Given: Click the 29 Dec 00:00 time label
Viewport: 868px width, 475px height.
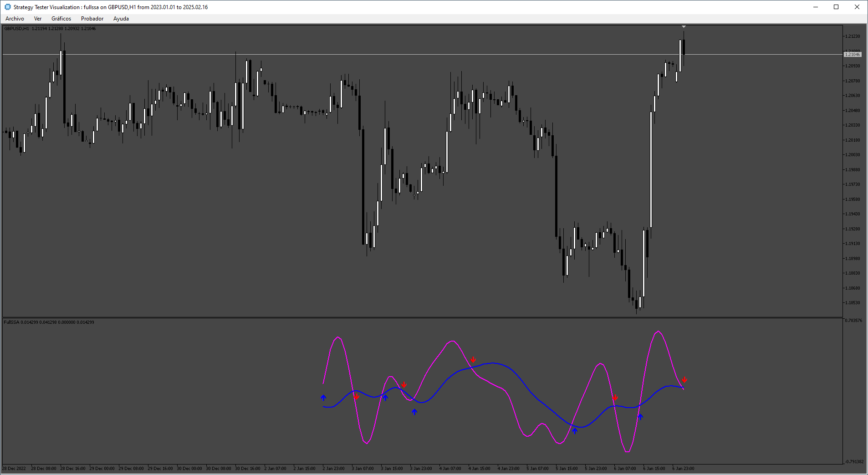Looking at the screenshot, I should [102, 469].
